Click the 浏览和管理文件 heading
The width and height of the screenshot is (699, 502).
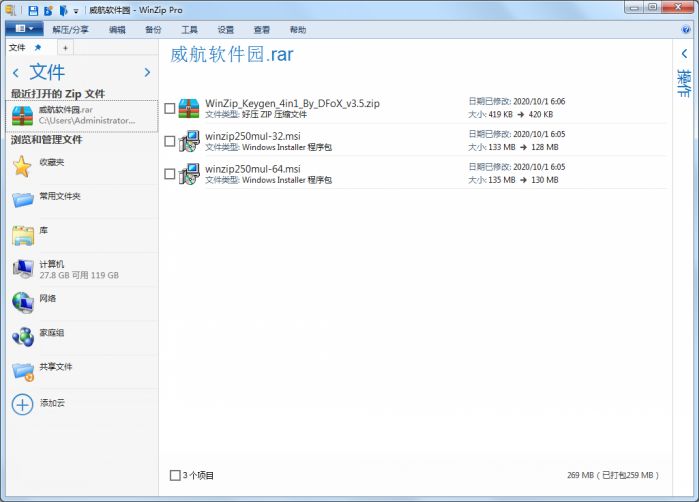click(47, 140)
